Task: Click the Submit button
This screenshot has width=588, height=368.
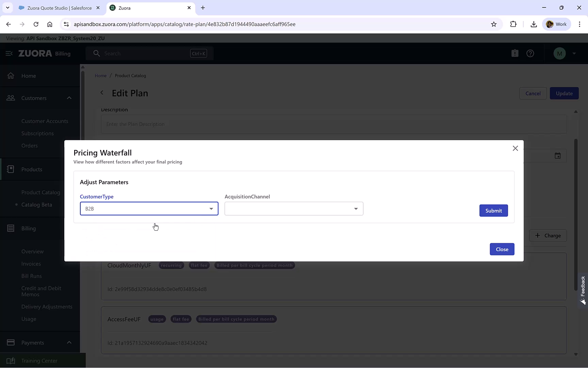Action: 493,211
